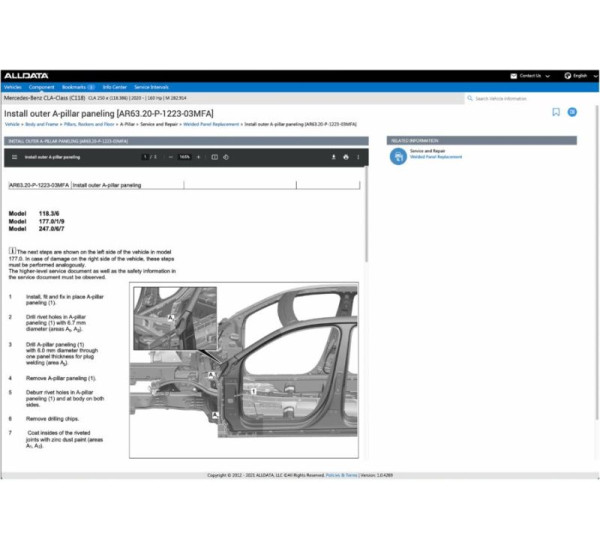The image size is (600, 551).
Task: Bookmark this article with the bookmark icon
Action: (x=556, y=113)
